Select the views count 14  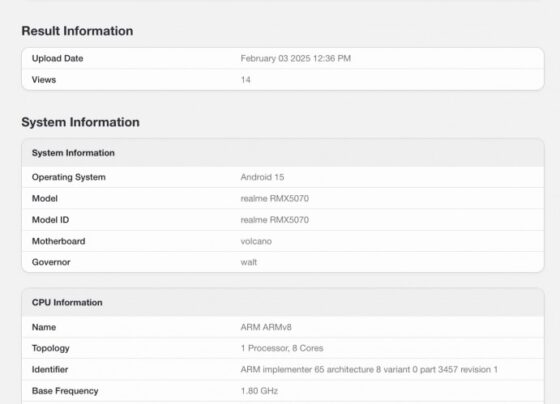[245, 80]
